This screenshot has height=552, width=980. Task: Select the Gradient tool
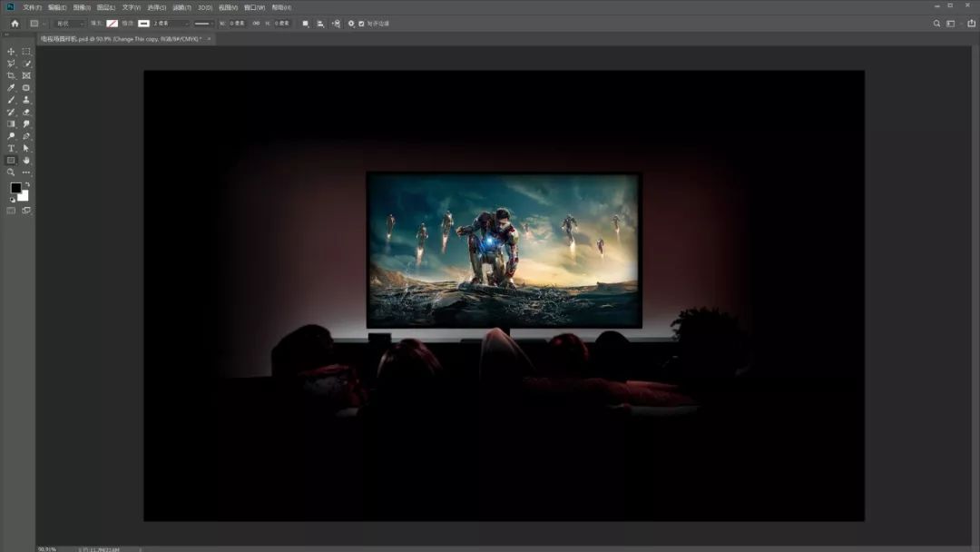[x=11, y=123]
